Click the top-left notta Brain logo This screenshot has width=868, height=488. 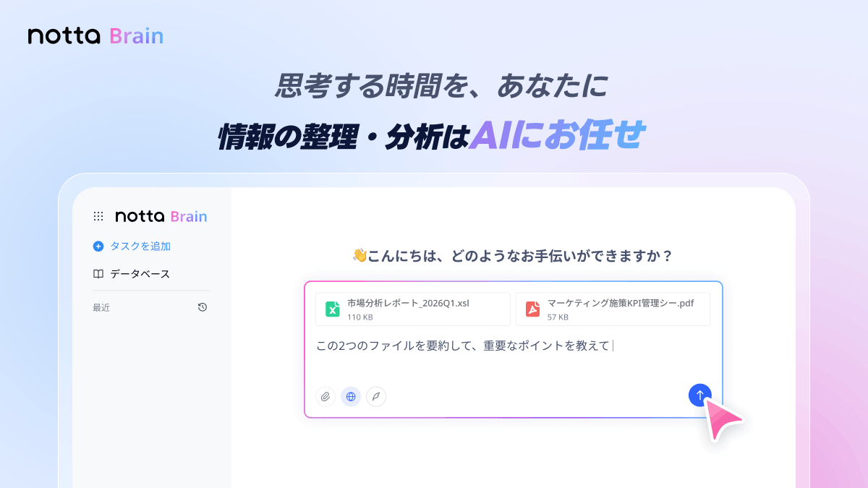pyautogui.click(x=95, y=36)
